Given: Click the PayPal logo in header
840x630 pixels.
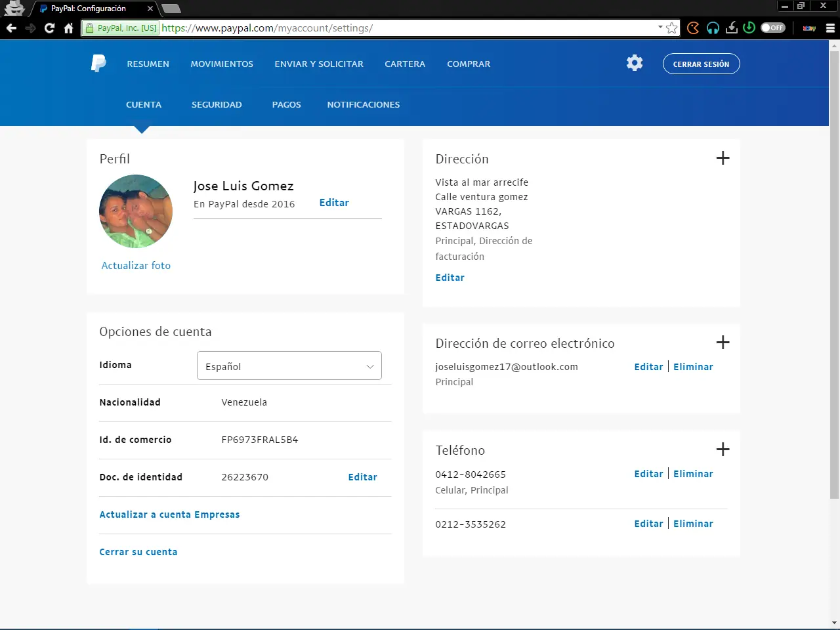Looking at the screenshot, I should [x=98, y=64].
